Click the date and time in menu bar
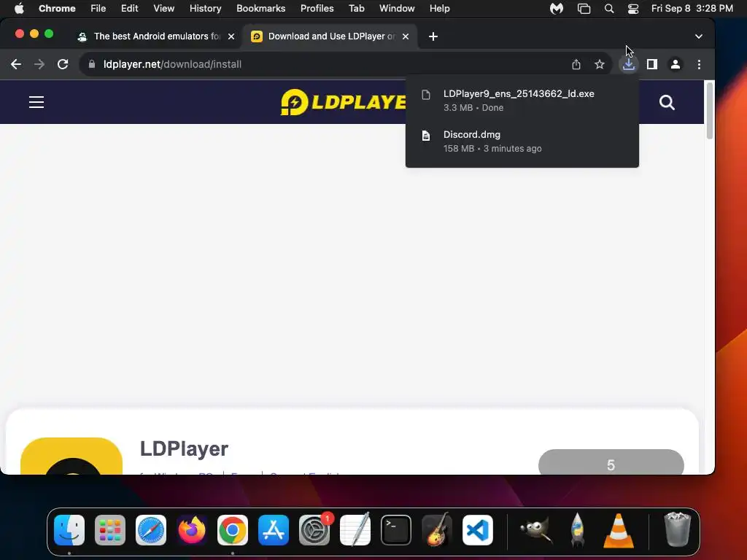747x560 pixels. (x=692, y=8)
